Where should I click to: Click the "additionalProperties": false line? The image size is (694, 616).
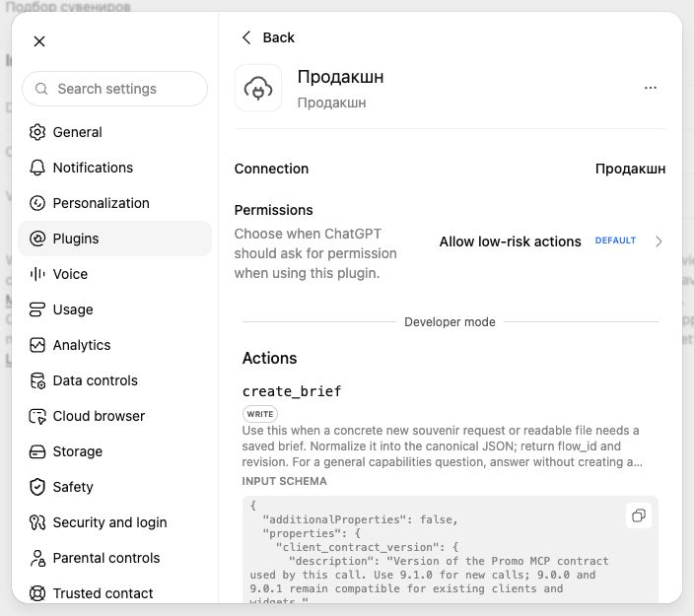[360, 519]
